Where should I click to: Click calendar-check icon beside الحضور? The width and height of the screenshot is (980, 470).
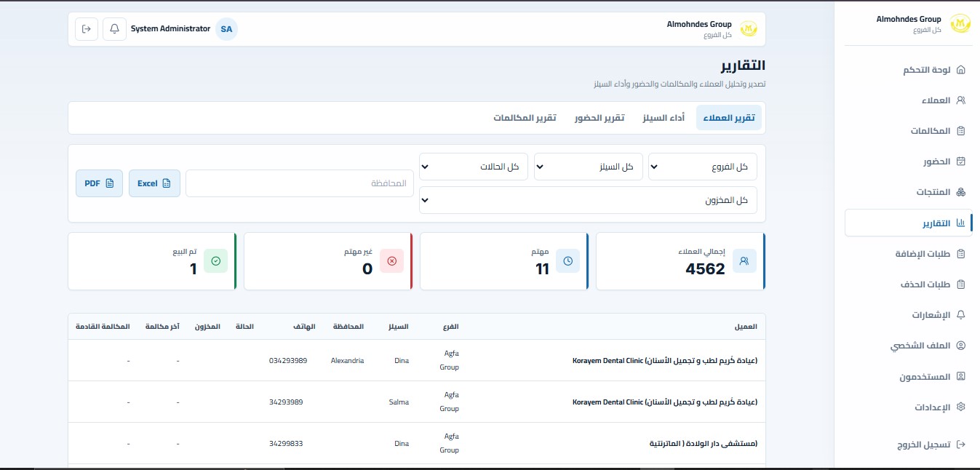click(960, 162)
